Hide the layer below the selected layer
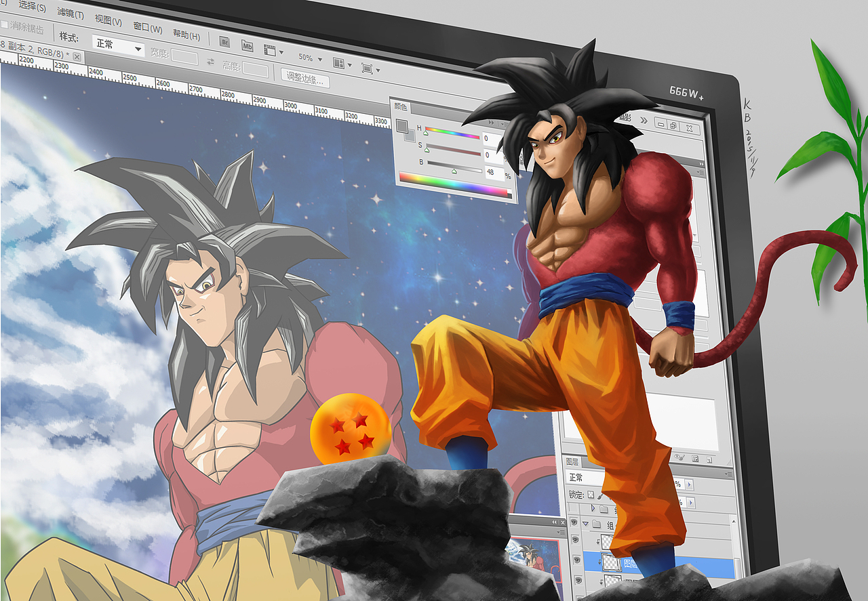 (578, 579)
